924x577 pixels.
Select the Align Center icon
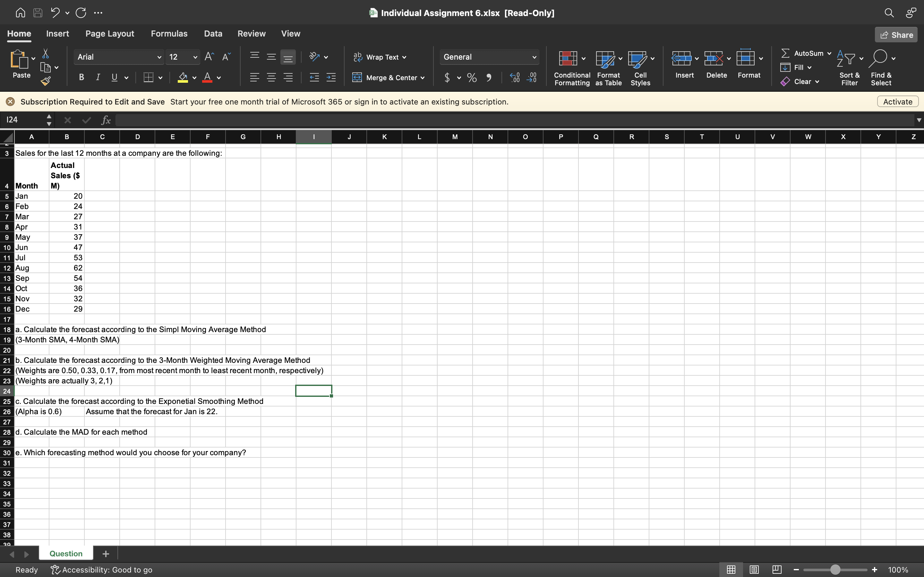271,77
